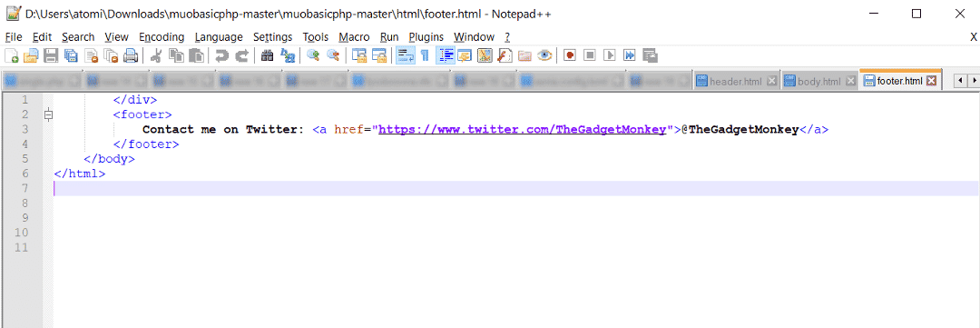The height and width of the screenshot is (328, 980).
Task: Open the Macro menu
Action: coord(355,37)
